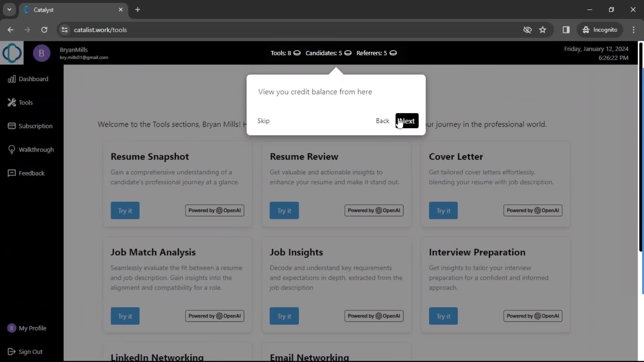Try the Job Match Analysis tool
The image size is (644, 362).
tap(125, 316)
